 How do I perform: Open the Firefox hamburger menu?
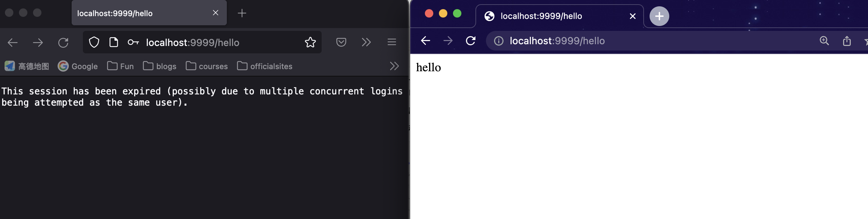click(392, 42)
